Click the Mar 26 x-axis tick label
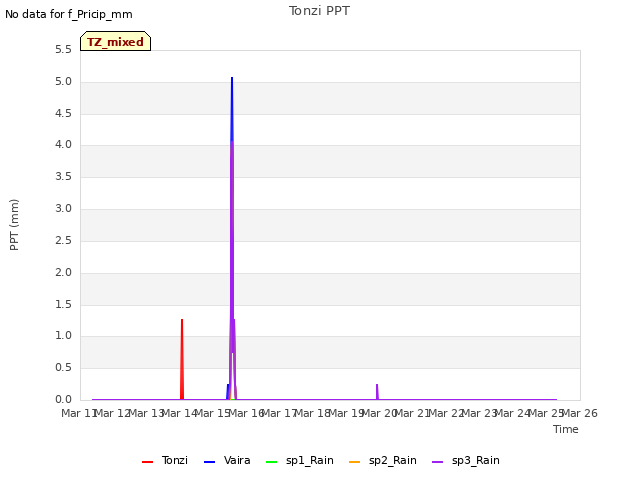Viewport: 640px width, 480px height. (x=580, y=413)
